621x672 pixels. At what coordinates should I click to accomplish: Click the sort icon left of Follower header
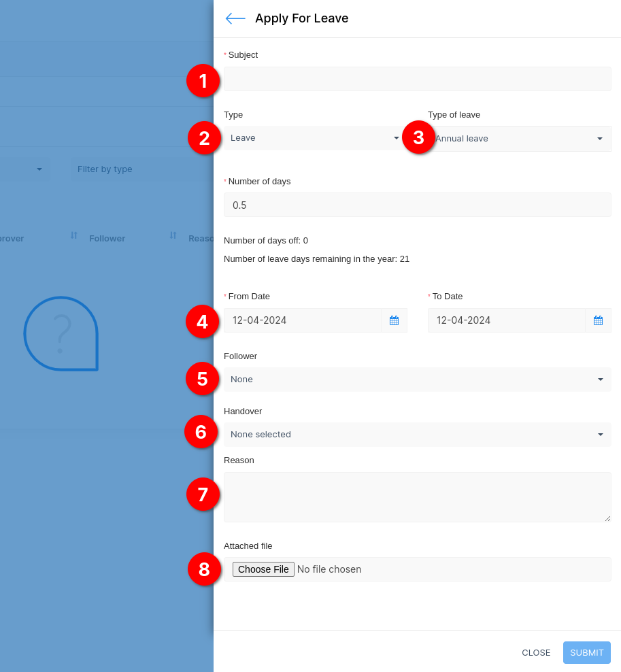(x=73, y=235)
